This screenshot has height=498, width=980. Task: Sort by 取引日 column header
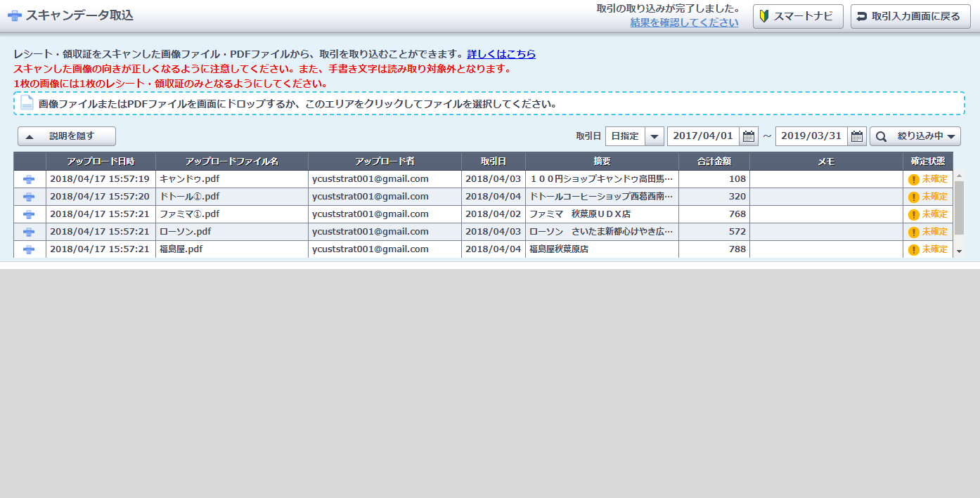[x=494, y=162]
